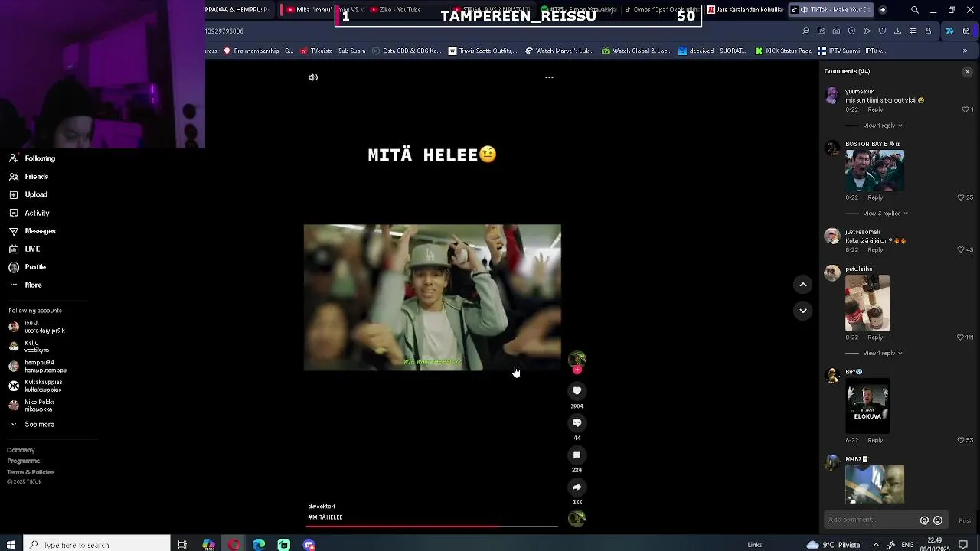Open Company footer link
This screenshot has height=551, width=980.
point(21,450)
